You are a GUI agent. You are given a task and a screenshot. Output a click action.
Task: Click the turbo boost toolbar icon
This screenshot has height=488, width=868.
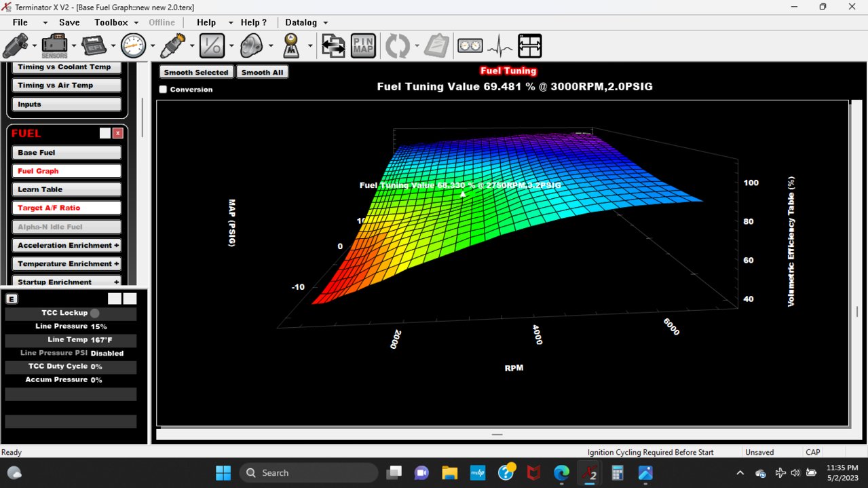251,46
